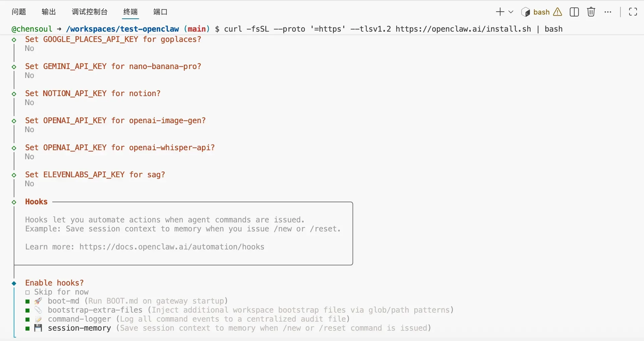The image size is (644, 341).
Task: Select the bash shell icon in terminal list
Action: pos(526,12)
